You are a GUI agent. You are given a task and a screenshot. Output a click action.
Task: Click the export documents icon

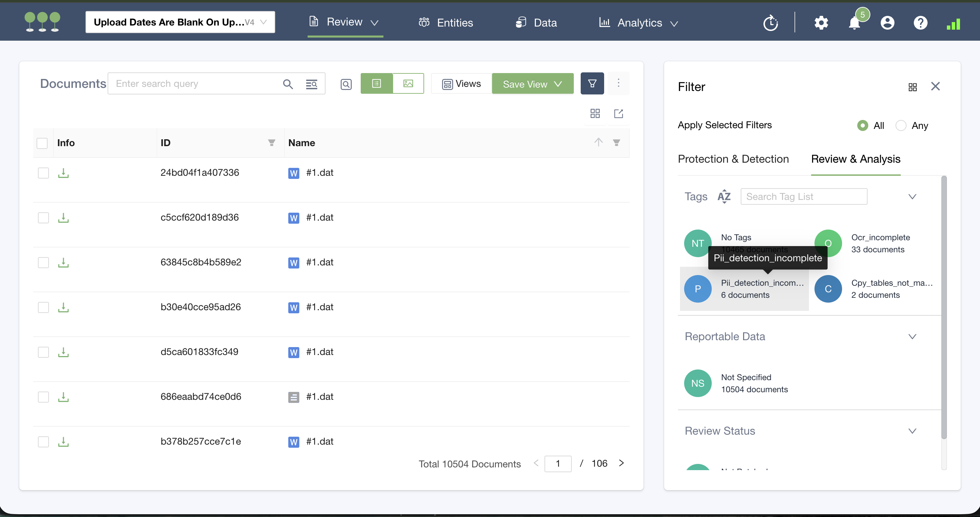point(618,113)
